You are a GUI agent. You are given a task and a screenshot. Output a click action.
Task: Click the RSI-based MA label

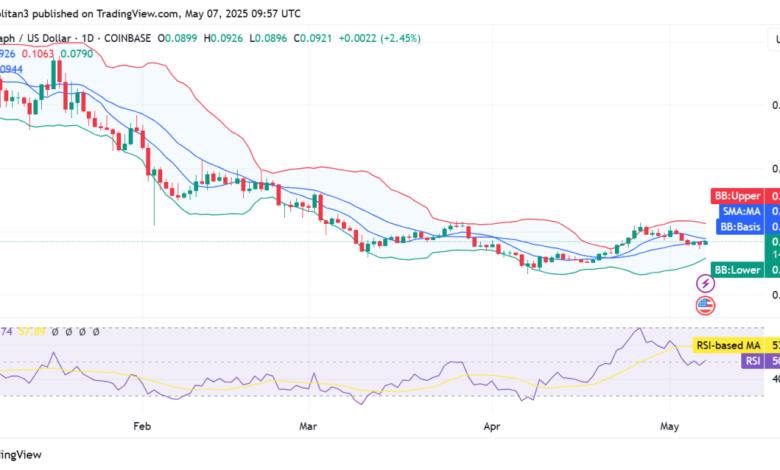coord(728,345)
